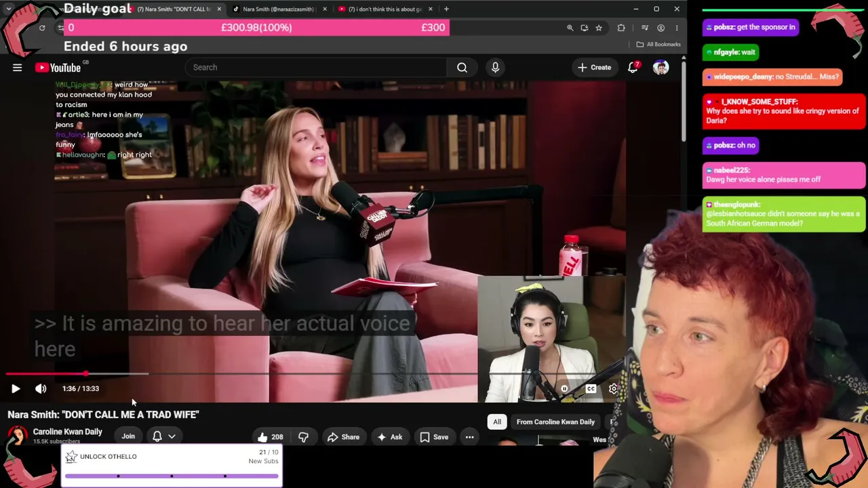Open the video player settings gear
Viewport: 868px width, 488px height.
tap(614, 388)
